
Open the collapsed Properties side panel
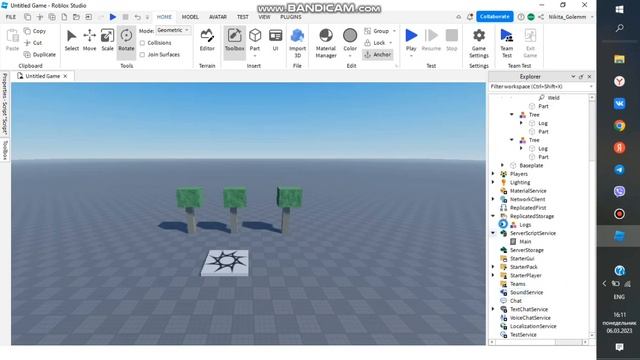pos(5,104)
